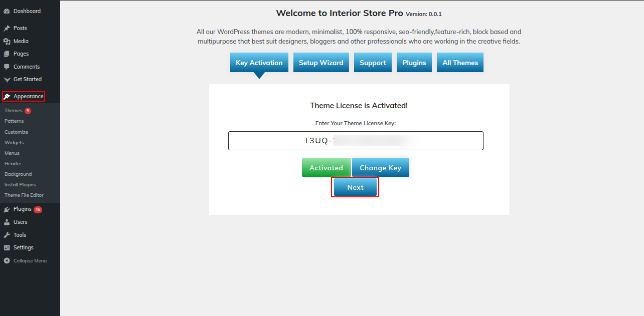This screenshot has height=316, width=644.
Task: Click the Pages icon in sidebar
Action: click(7, 54)
